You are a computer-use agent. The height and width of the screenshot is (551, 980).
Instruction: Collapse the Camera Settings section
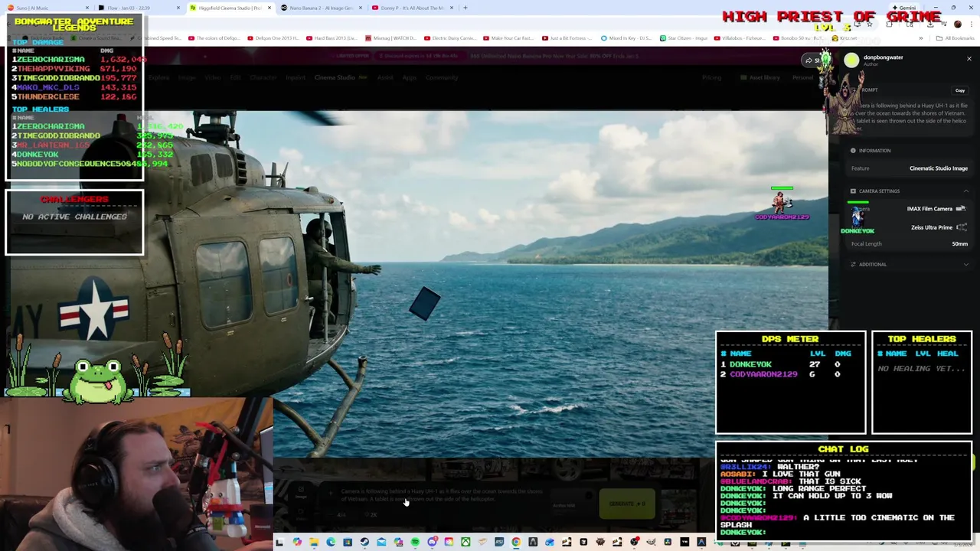[965, 191]
